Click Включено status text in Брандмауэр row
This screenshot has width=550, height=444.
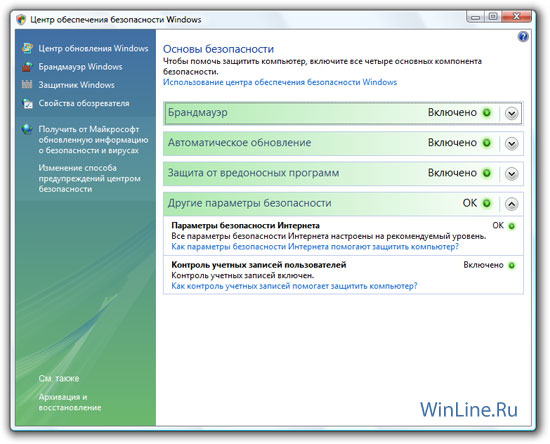(x=452, y=112)
